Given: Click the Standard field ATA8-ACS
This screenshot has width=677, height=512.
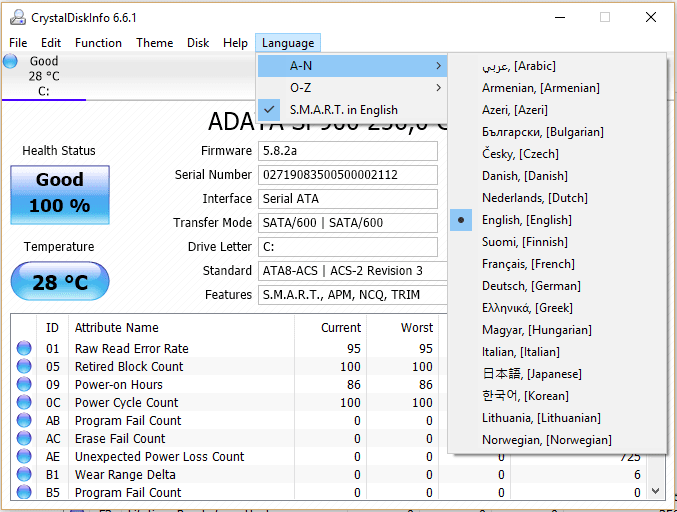Looking at the screenshot, I should pos(353,271).
